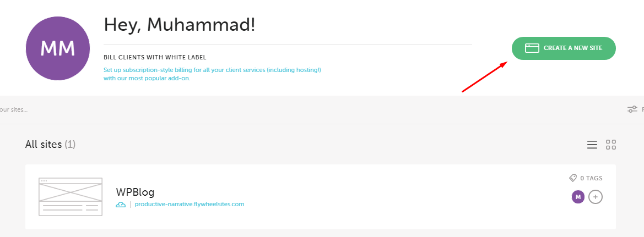Click the tag icon on WPBlog
The height and width of the screenshot is (237, 644).
click(572, 178)
